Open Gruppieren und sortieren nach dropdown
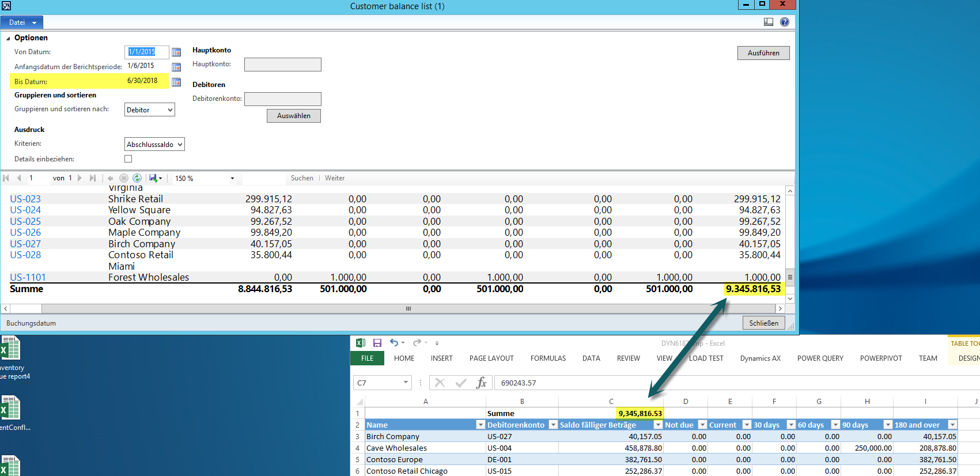This screenshot has width=980, height=476. (x=150, y=110)
